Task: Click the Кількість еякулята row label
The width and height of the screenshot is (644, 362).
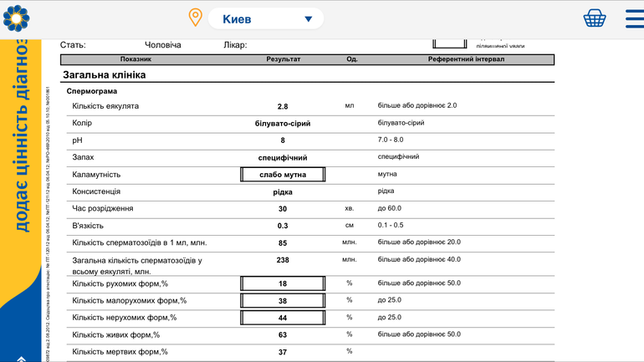Action: (105, 106)
